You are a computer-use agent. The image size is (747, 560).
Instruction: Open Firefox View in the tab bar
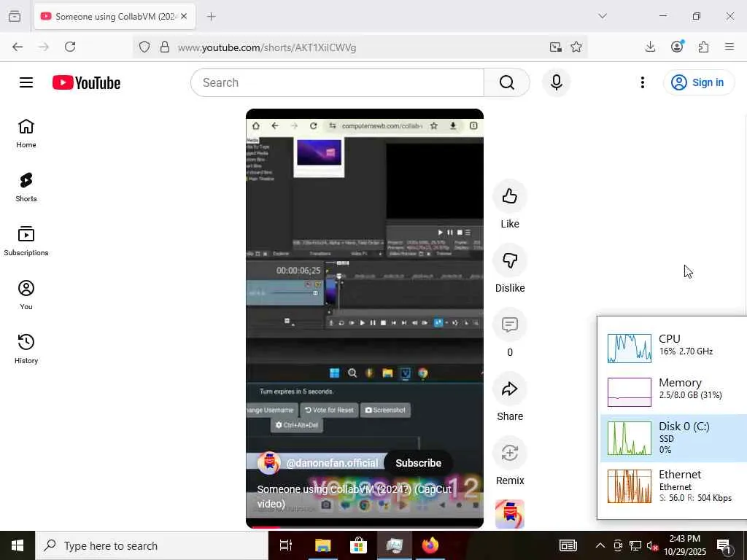click(15, 17)
